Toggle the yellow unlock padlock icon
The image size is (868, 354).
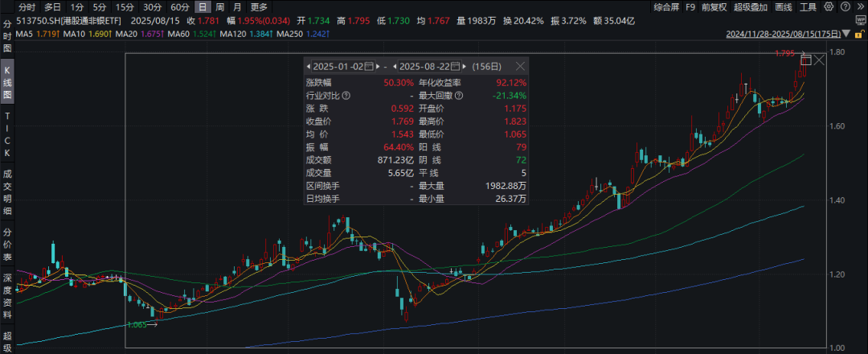click(862, 34)
